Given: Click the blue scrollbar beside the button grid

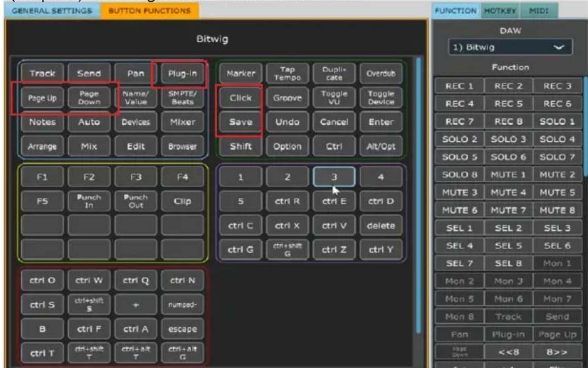Looking at the screenshot, I should pos(418,195).
